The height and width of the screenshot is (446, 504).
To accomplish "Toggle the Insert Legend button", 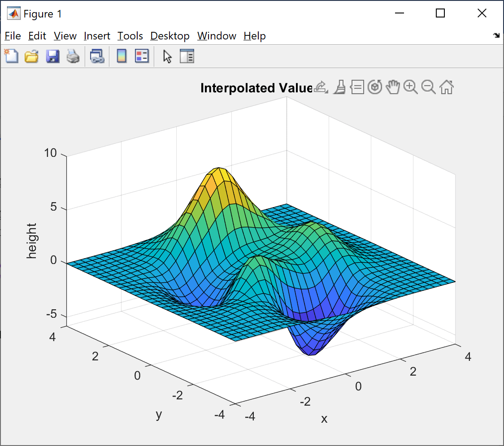I will pos(142,56).
